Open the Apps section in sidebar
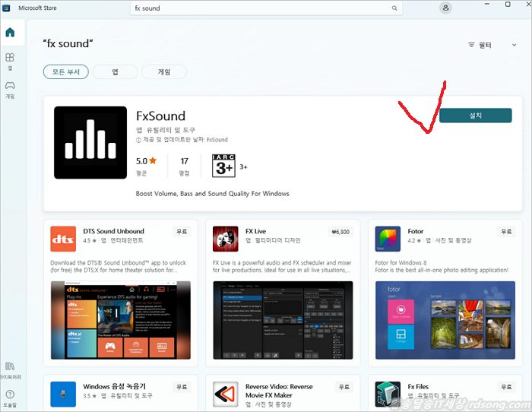 (10, 60)
